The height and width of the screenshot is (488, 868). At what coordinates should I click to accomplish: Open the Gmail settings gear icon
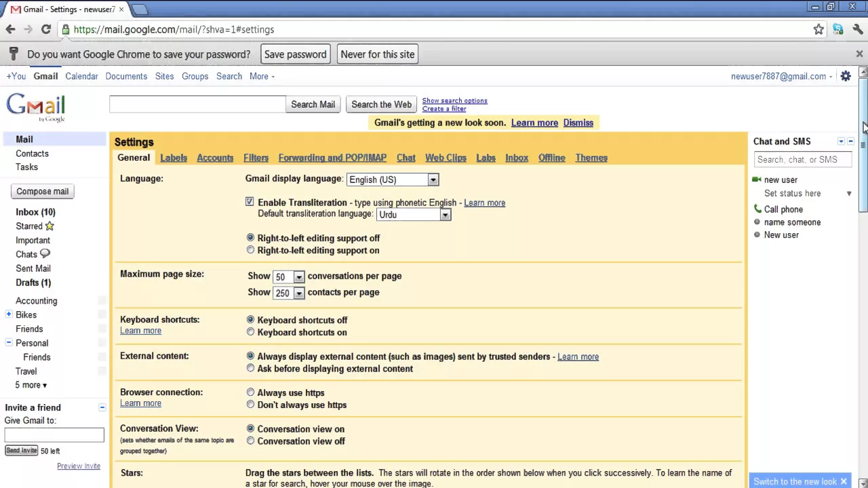click(x=846, y=76)
